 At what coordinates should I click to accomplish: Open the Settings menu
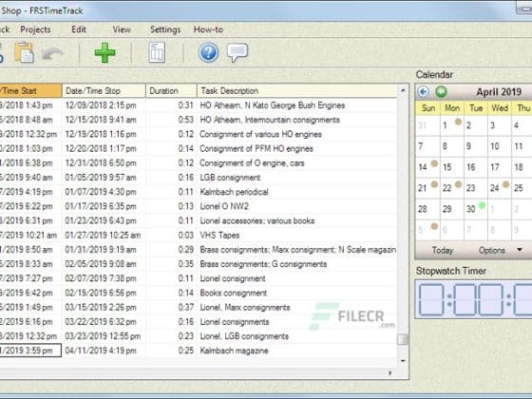[165, 29]
